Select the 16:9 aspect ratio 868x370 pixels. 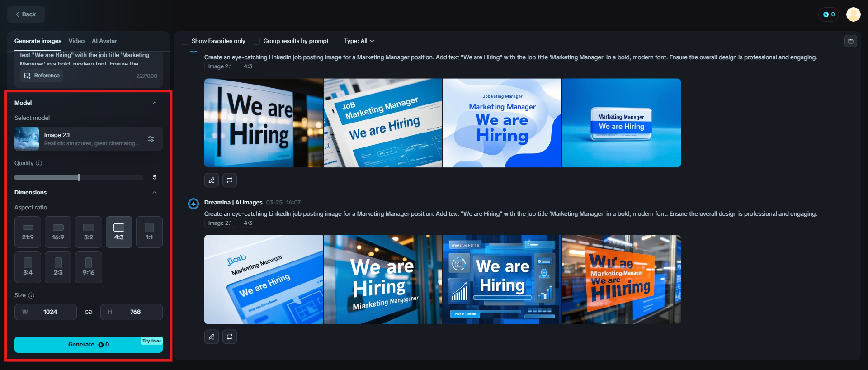point(58,232)
